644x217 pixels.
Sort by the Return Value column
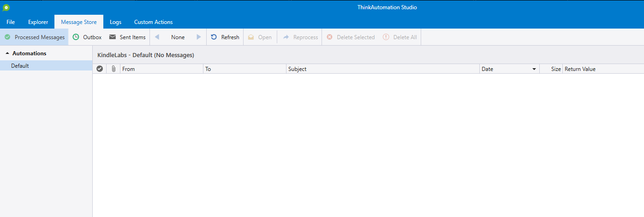(603, 69)
